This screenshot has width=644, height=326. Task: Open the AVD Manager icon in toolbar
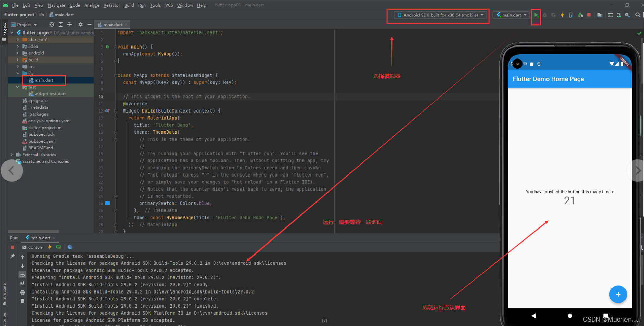click(619, 15)
